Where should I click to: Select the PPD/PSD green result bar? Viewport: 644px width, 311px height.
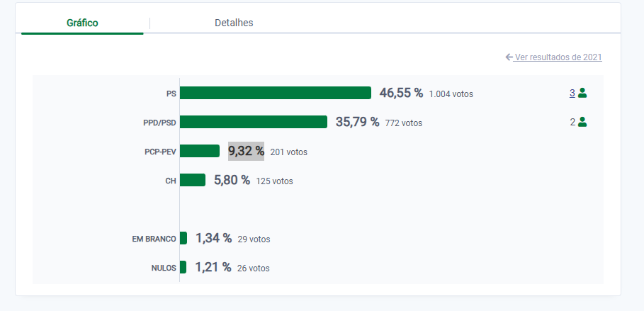[254, 122]
